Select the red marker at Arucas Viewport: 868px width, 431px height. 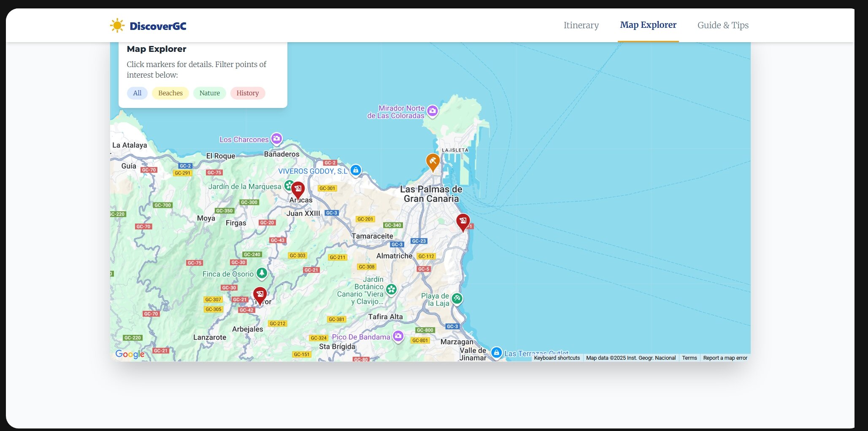(298, 189)
